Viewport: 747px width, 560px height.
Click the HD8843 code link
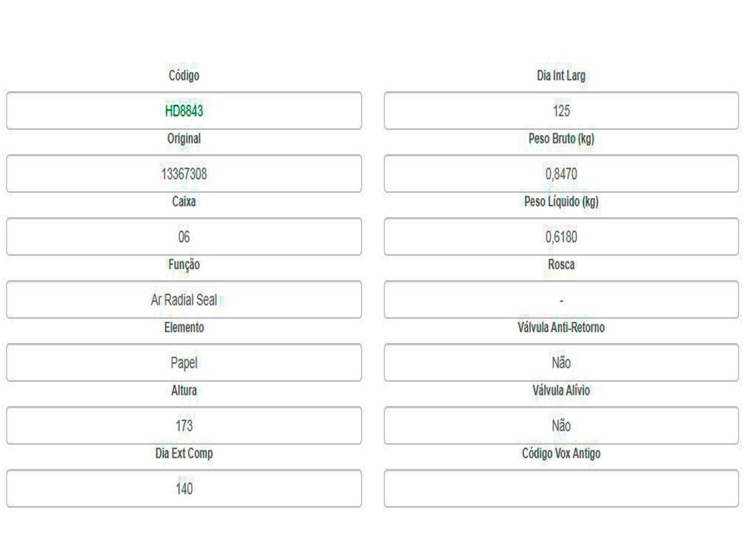pos(184,111)
